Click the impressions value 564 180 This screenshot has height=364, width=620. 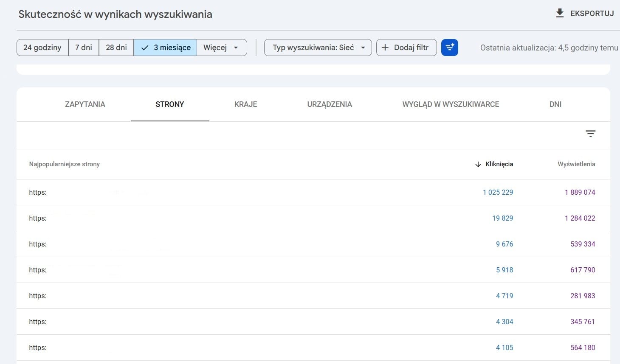pyautogui.click(x=583, y=347)
